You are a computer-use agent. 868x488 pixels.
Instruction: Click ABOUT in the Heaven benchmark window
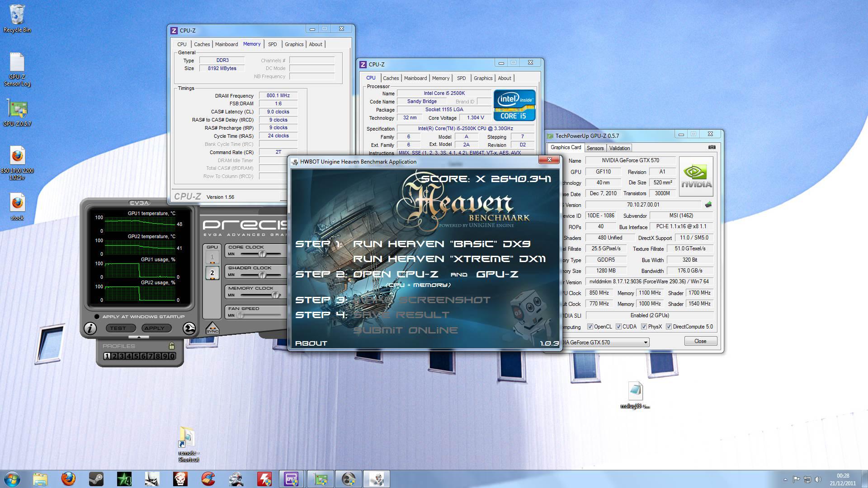coord(311,343)
